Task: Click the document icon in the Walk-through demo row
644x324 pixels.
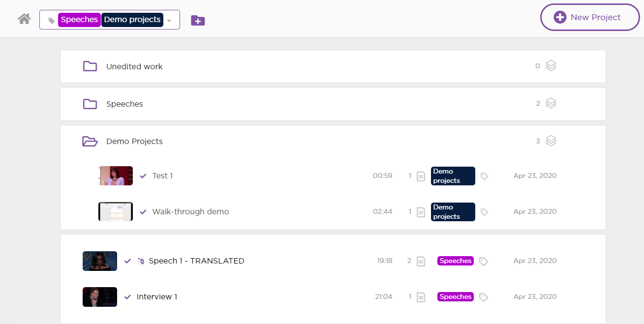Action: (421, 212)
